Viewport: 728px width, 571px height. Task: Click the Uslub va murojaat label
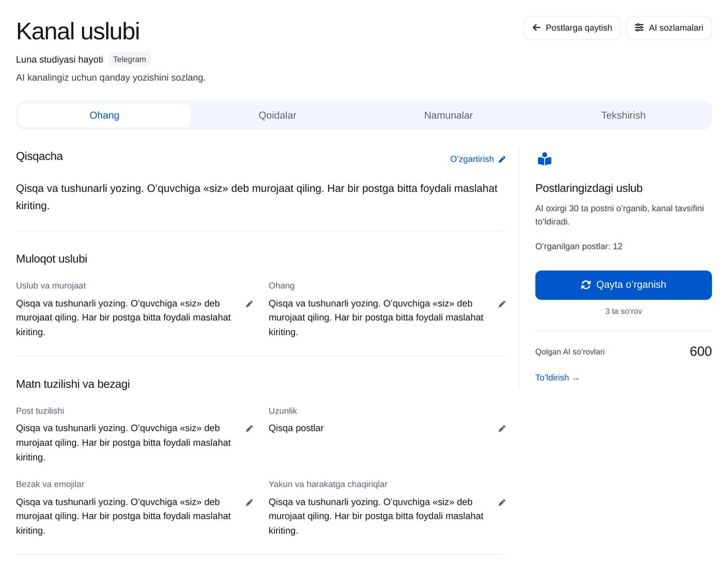pos(50,286)
